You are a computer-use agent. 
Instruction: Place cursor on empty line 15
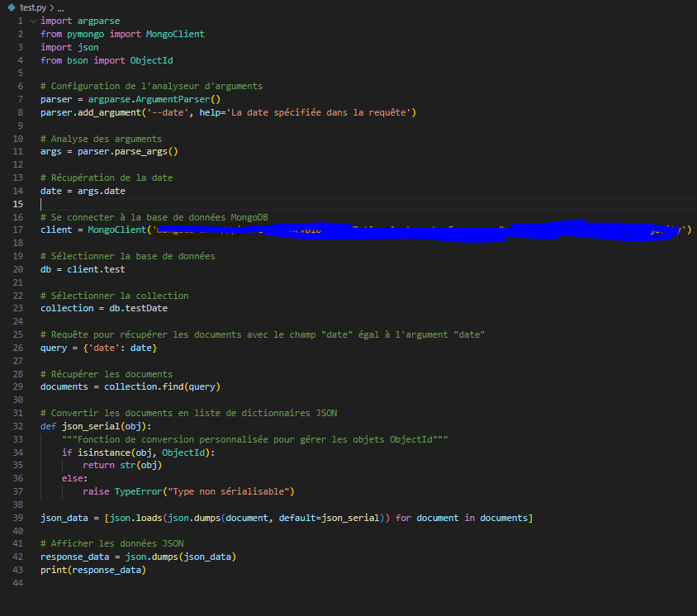165,204
